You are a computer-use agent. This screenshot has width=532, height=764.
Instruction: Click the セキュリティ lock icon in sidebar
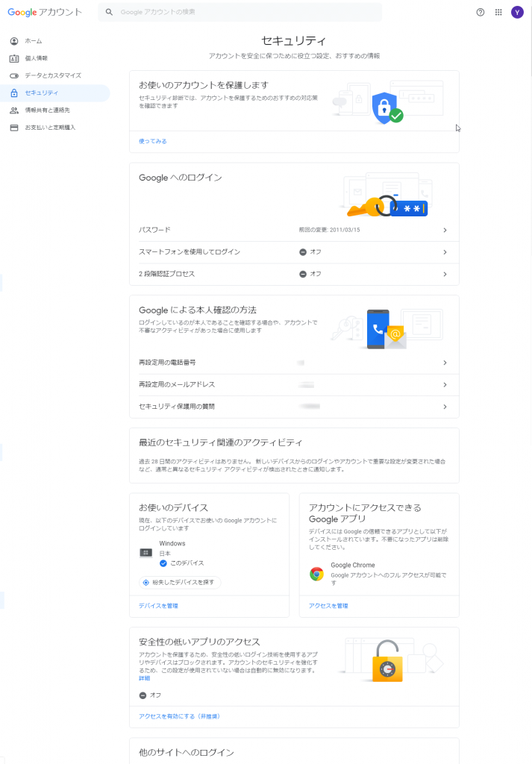pyautogui.click(x=14, y=93)
